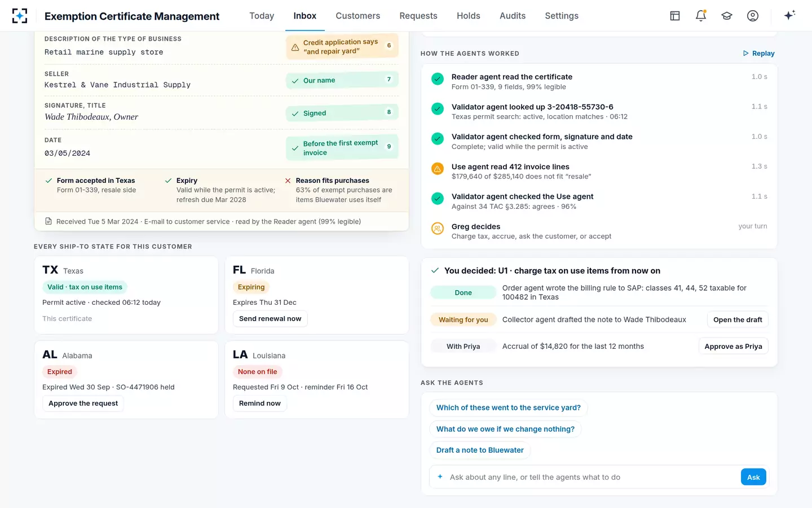Click the Ask button
This screenshot has height=508, width=812.
pos(753,477)
